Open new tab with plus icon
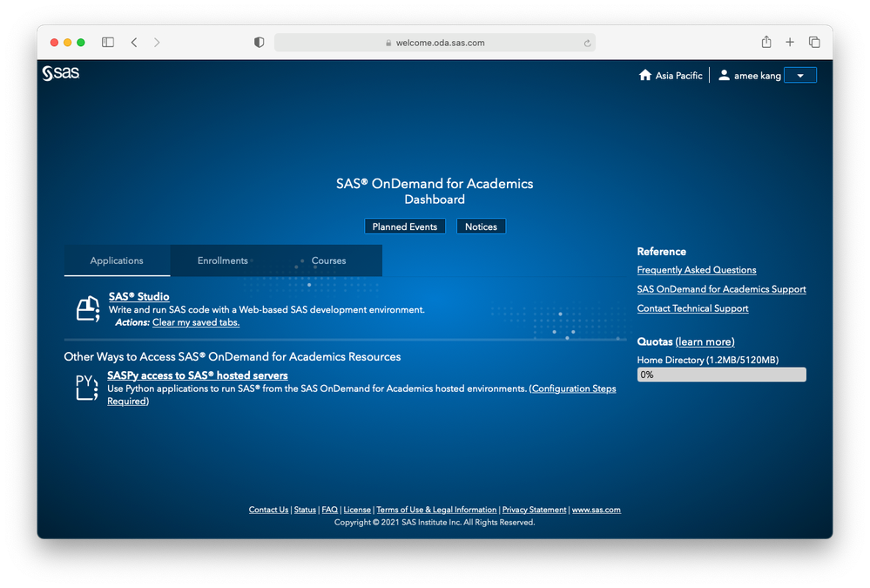 [790, 42]
